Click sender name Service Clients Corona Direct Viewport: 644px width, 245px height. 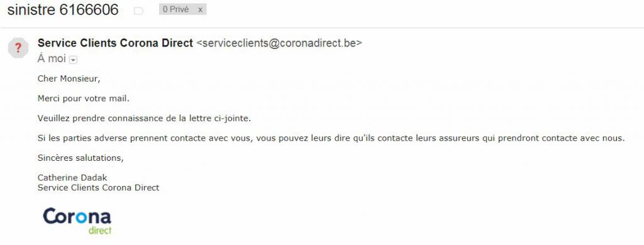[x=115, y=43]
